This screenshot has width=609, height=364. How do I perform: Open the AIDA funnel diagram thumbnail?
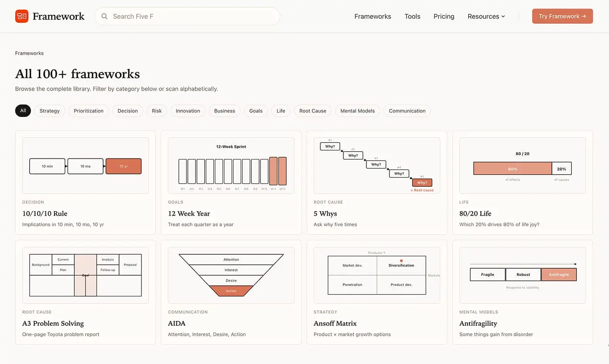coord(231,275)
